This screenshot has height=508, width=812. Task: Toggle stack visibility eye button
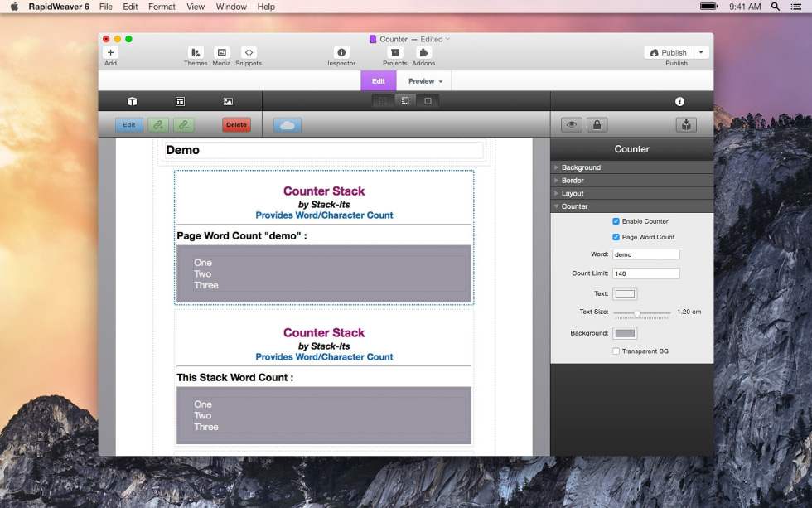[x=571, y=125]
